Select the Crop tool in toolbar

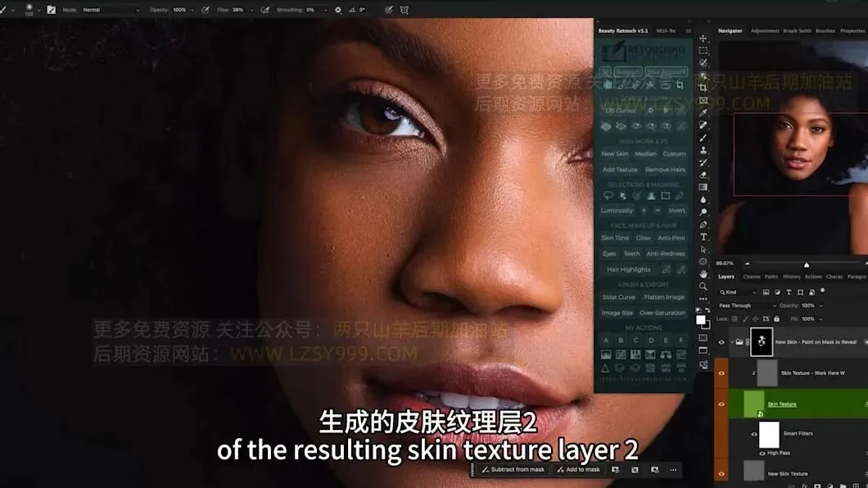[703, 88]
